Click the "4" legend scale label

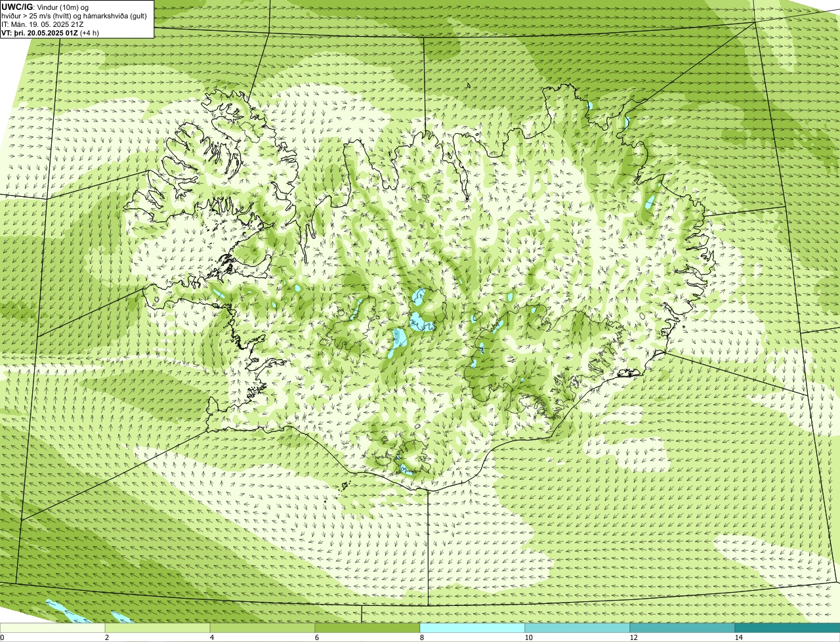[x=211, y=637]
